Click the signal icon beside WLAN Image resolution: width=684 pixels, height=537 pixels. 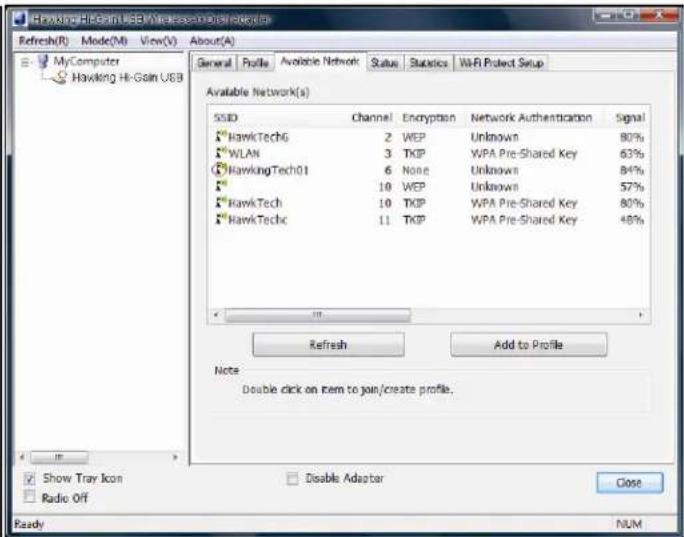click(221, 153)
